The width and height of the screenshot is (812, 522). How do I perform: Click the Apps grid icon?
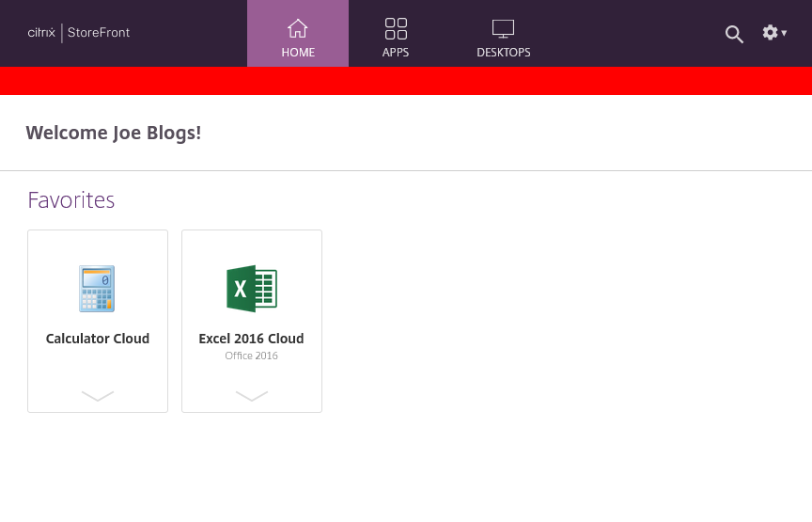[x=396, y=28]
